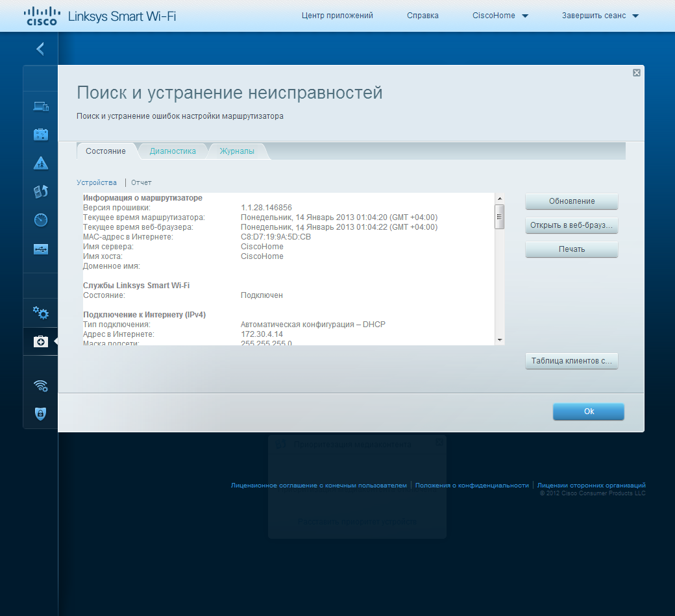Select the Troubleshooting first-aid kit icon
The width and height of the screenshot is (675, 616).
(x=41, y=342)
